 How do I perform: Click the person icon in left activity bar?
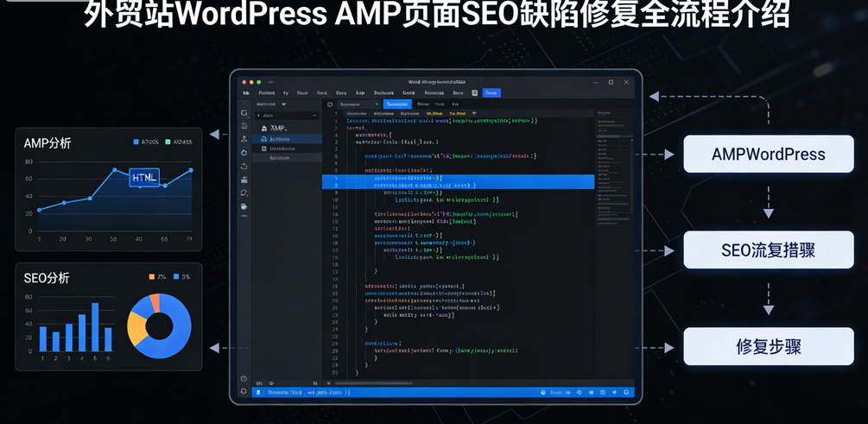[x=244, y=139]
